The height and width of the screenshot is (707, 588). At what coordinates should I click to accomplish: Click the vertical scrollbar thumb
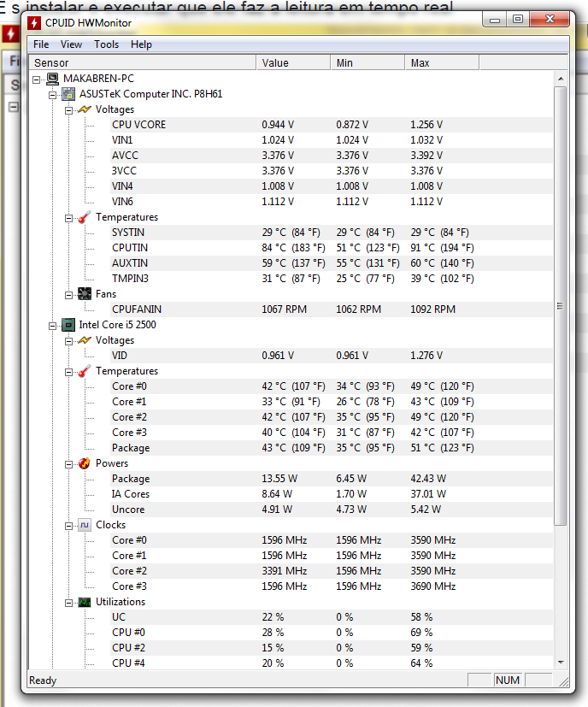pos(561,306)
